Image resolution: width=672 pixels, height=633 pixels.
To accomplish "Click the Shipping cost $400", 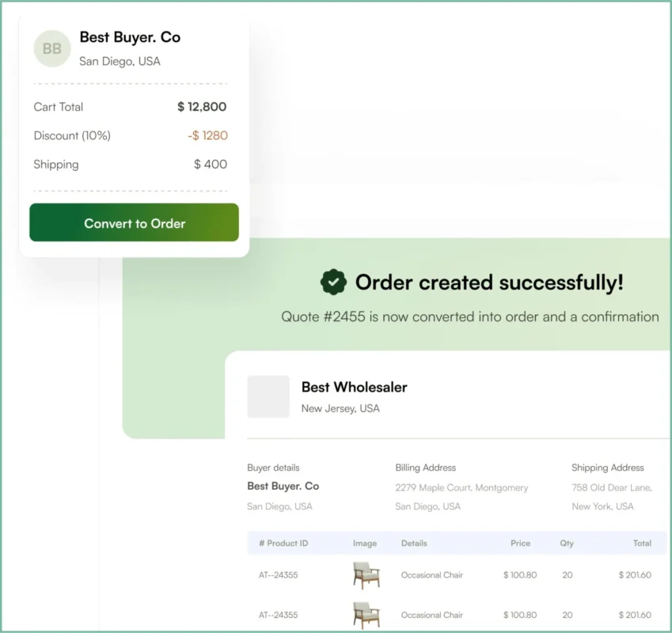I will coord(210,165).
